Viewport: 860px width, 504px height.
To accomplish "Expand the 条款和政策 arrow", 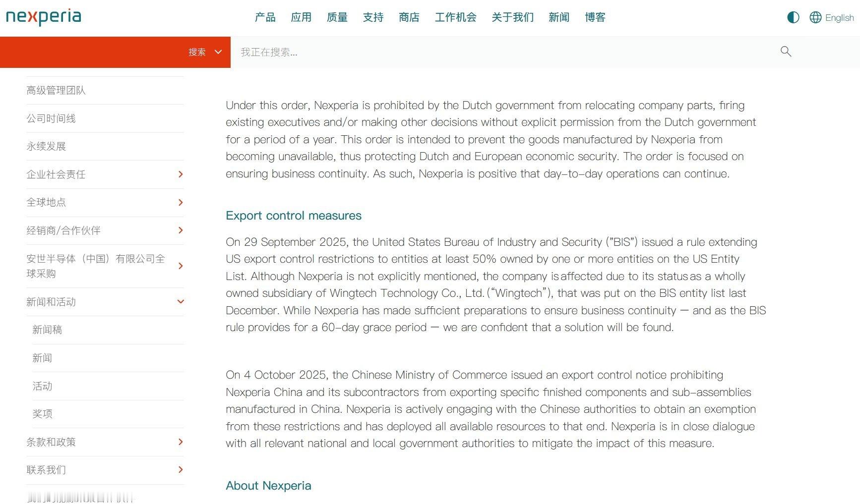I will pyautogui.click(x=181, y=442).
